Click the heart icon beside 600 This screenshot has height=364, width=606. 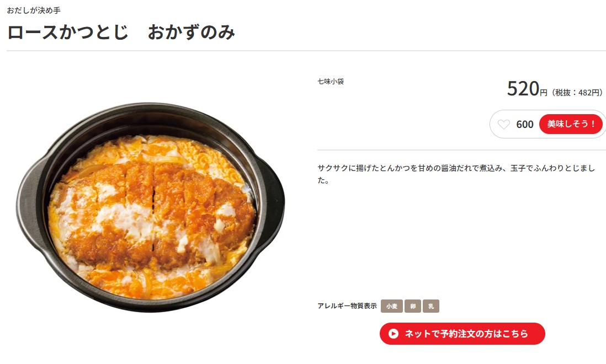click(503, 124)
